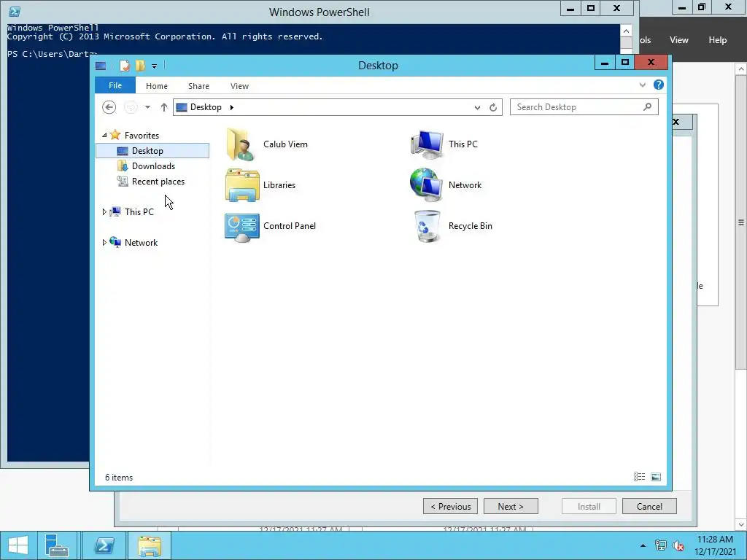Select Desktop under Favorites
Image resolution: width=747 pixels, height=560 pixels.
pyautogui.click(x=152, y=150)
